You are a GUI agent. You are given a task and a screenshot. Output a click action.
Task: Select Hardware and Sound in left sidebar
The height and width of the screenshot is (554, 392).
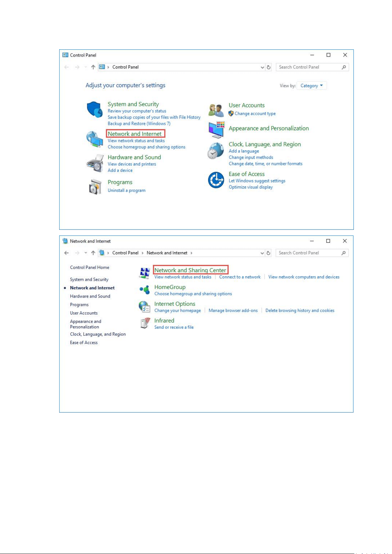(x=90, y=296)
